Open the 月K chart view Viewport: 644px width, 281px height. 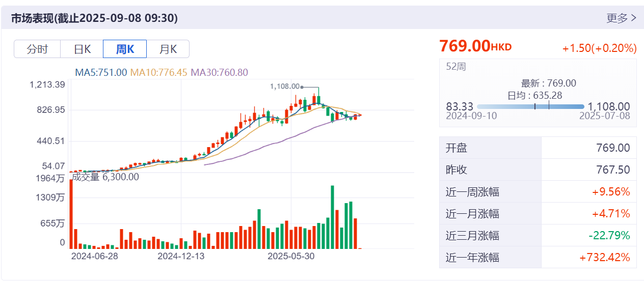point(168,49)
